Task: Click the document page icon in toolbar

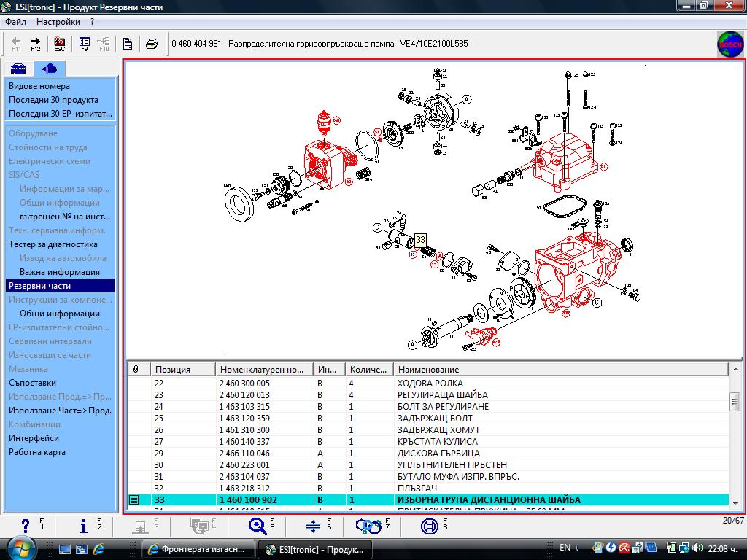Action: click(x=128, y=44)
